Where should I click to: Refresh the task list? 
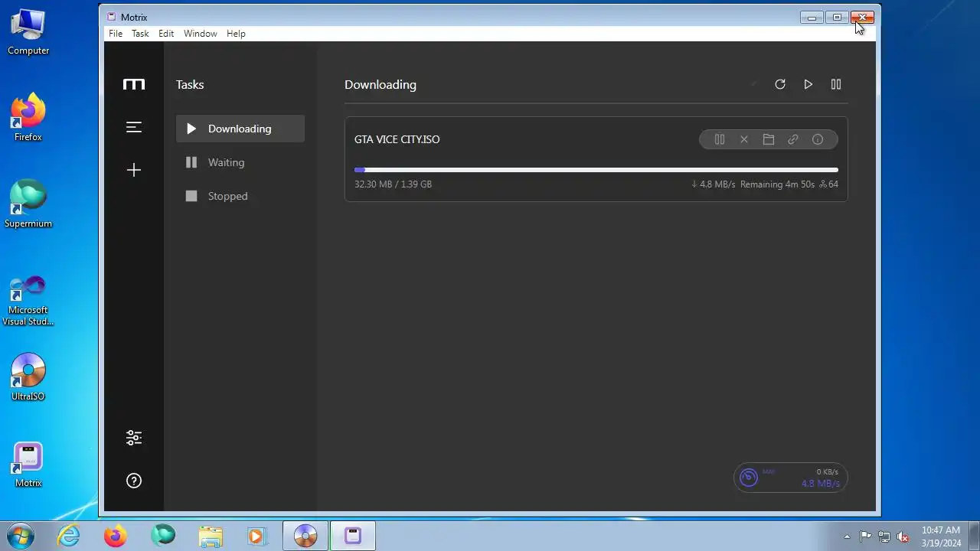coord(780,84)
